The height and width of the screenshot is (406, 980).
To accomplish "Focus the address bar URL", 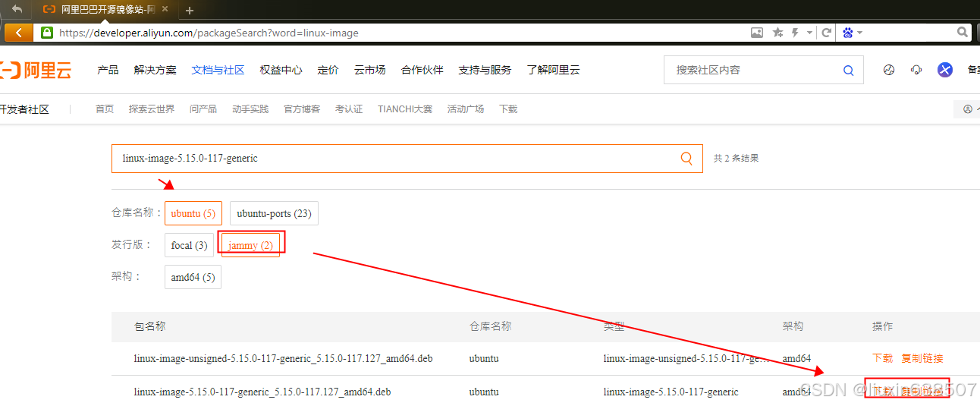I will click(209, 33).
